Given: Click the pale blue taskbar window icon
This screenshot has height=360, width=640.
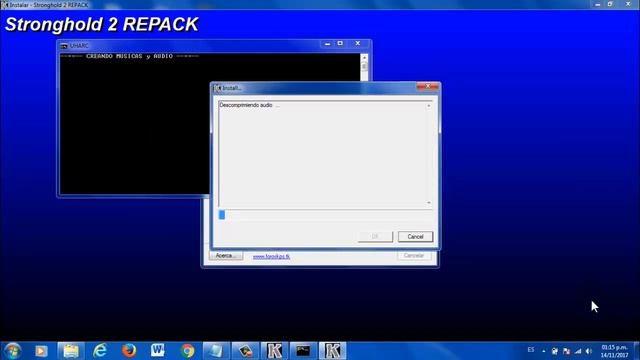Looking at the screenshot, I should tap(216, 351).
